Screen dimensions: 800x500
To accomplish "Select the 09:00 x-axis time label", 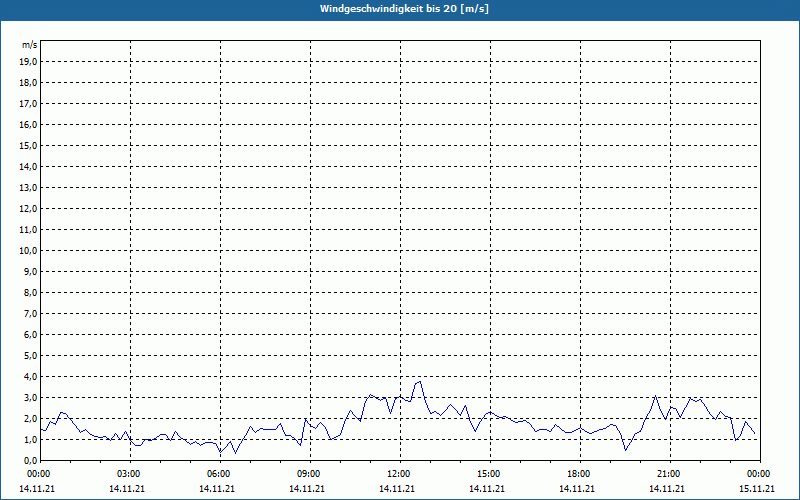I will [x=310, y=474].
